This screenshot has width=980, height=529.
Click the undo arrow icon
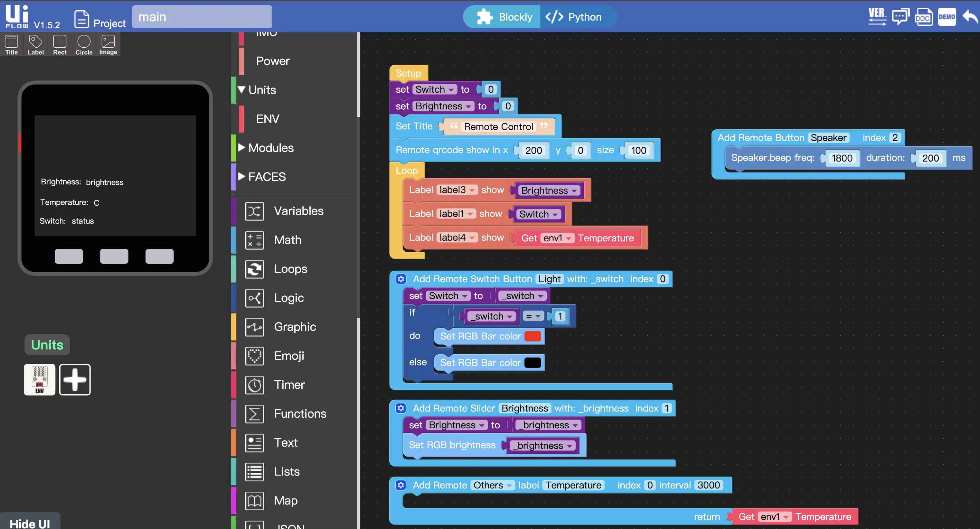point(969,17)
